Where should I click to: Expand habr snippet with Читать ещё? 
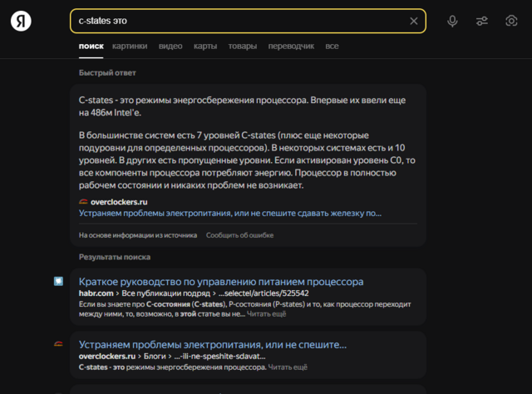266,314
